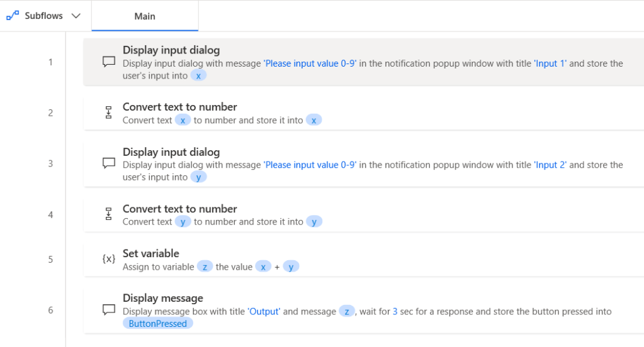Click the x variable pill in step 1
The height and width of the screenshot is (347, 644).
pos(198,75)
